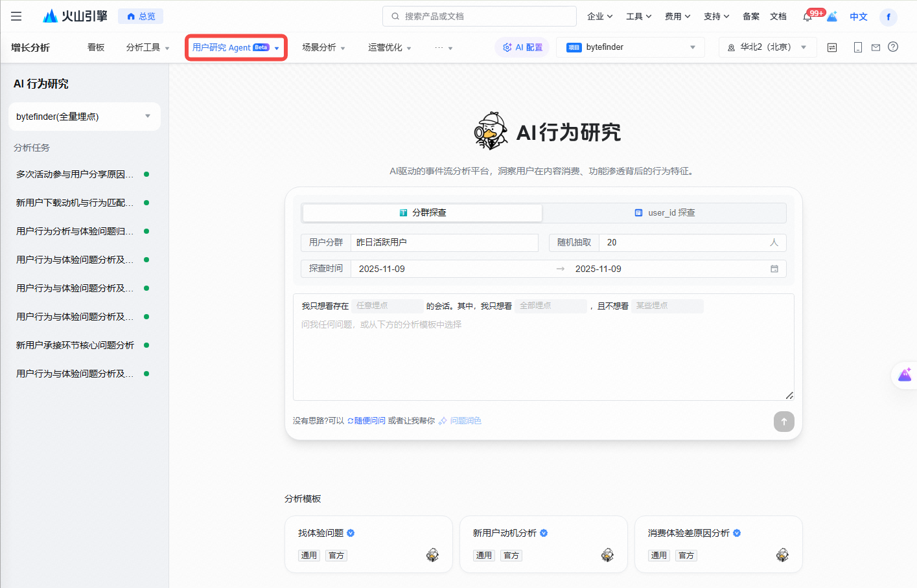Focus the 搜索产品或文档 search box
This screenshot has height=588, width=917.
coord(480,16)
